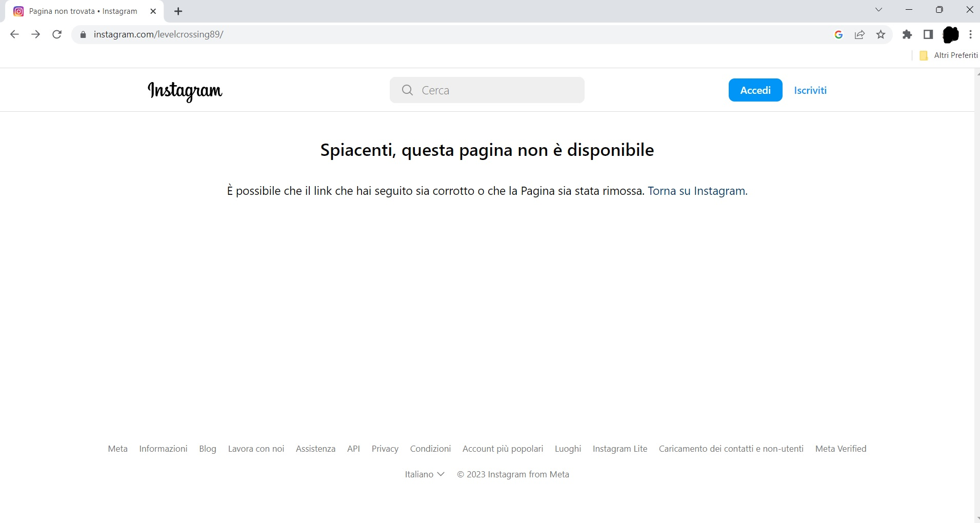Viewport: 980px width, 523px height.
Task: Expand the Italiano language dropdown
Action: (x=424, y=474)
